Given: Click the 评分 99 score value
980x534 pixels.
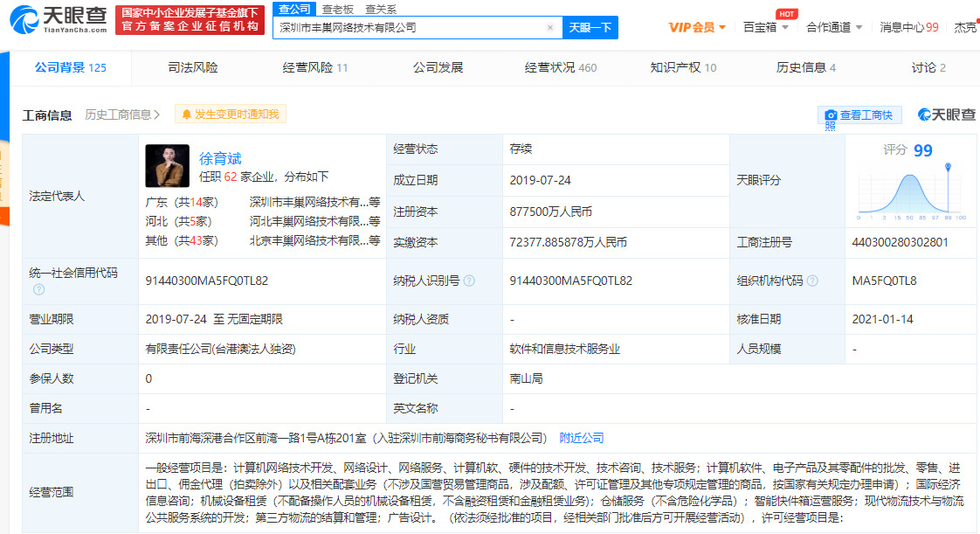Looking at the screenshot, I should [922, 150].
